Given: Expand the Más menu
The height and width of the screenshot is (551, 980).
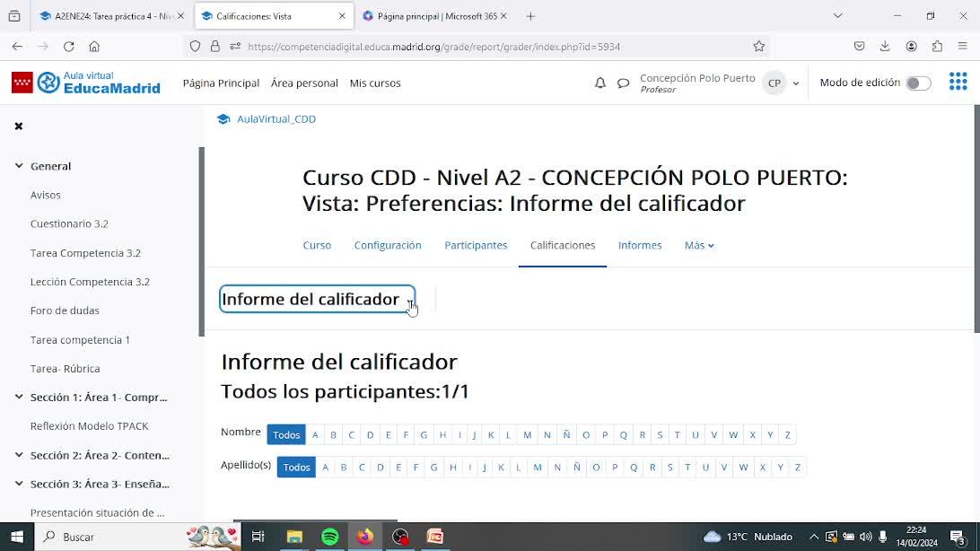Looking at the screenshot, I should click(699, 246).
